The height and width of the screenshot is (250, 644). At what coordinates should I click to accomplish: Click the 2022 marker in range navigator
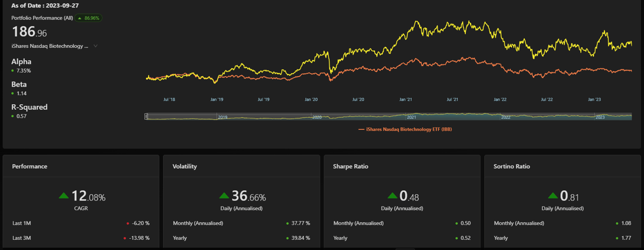tap(506, 117)
